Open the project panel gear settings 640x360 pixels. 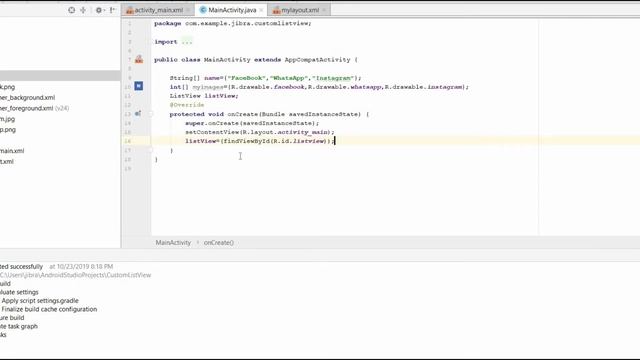99,10
